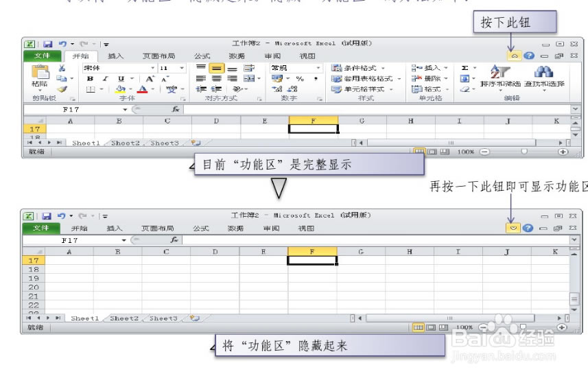Screen dimensions: 588x376
Task: Select Formulas (公式) tab in lower window
Action: point(201,228)
